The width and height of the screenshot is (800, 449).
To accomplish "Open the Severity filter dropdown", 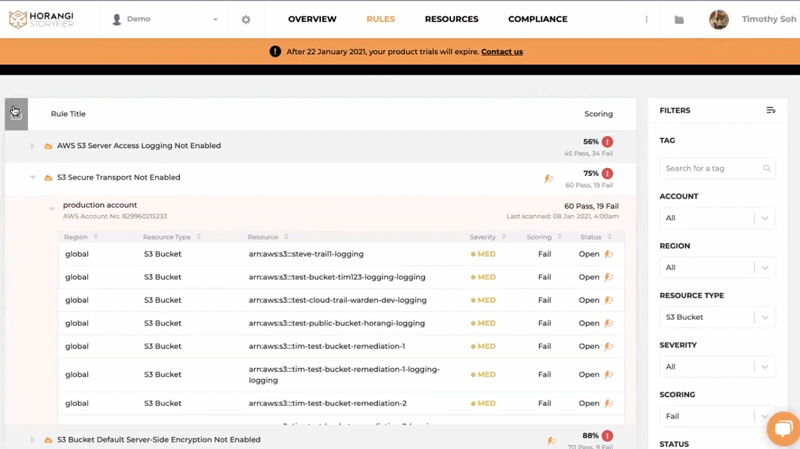I will click(717, 366).
